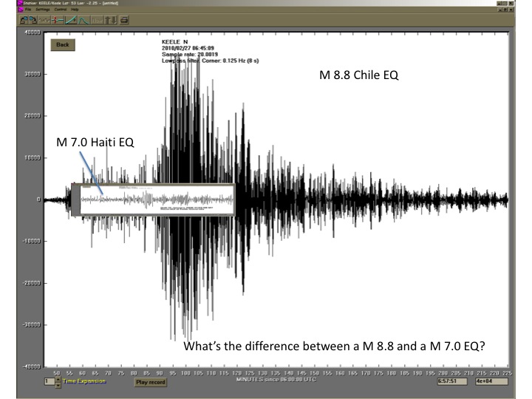The height and width of the screenshot is (399, 532).
Task: Minimize the inner document window
Action: click(x=499, y=9)
